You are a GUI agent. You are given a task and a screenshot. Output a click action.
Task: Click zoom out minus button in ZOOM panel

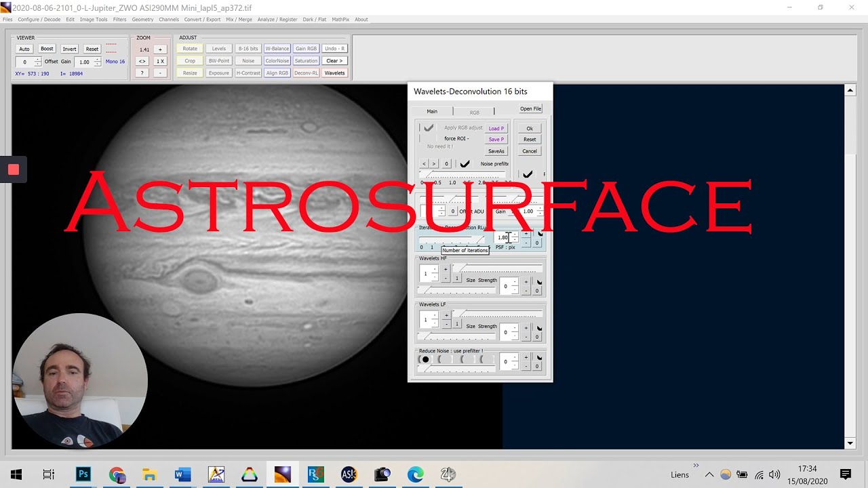point(160,73)
